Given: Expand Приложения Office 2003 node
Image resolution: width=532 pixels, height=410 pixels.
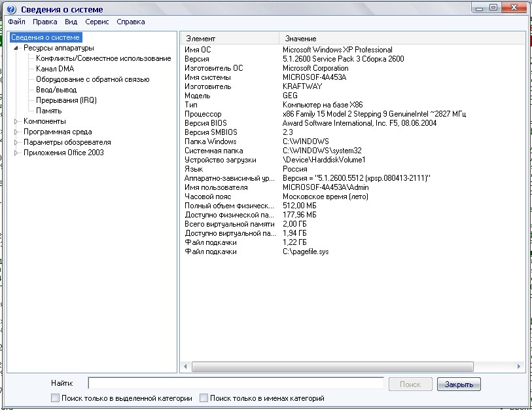Looking at the screenshot, I should [x=16, y=153].
